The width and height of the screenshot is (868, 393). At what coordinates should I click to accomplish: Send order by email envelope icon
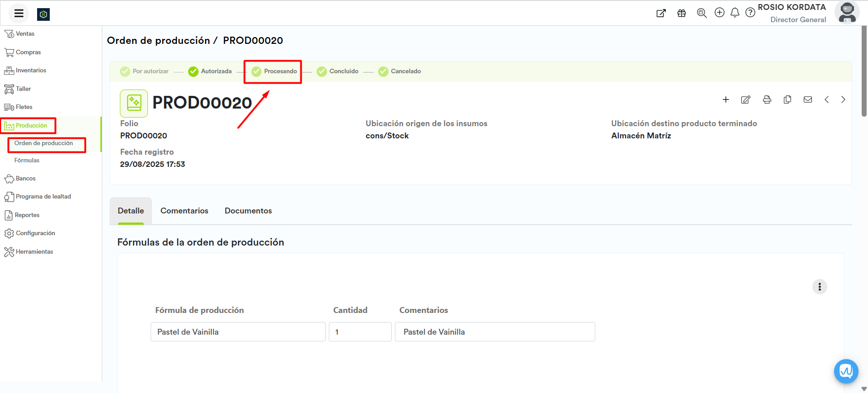tap(807, 99)
